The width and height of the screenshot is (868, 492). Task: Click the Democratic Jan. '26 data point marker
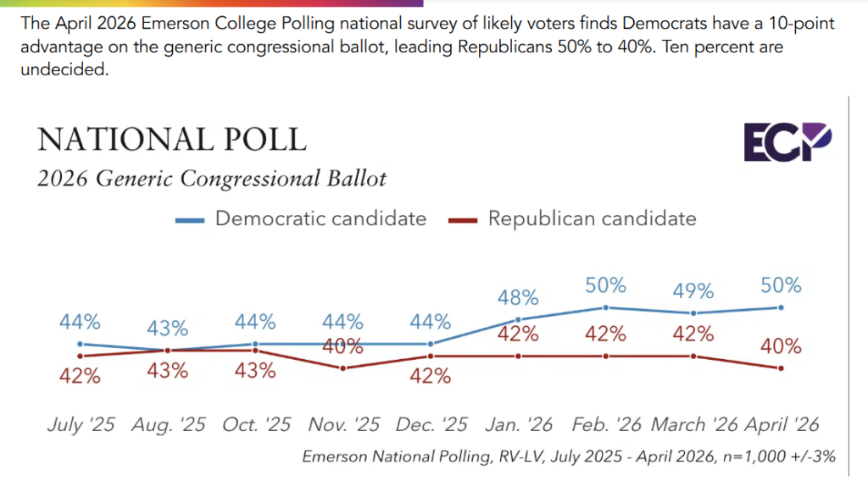[518, 319]
